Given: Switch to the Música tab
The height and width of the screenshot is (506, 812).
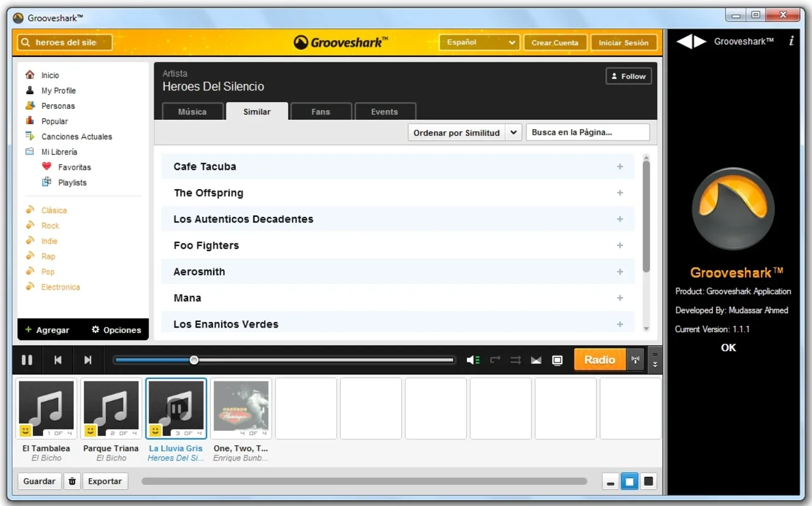Looking at the screenshot, I should pyautogui.click(x=193, y=111).
